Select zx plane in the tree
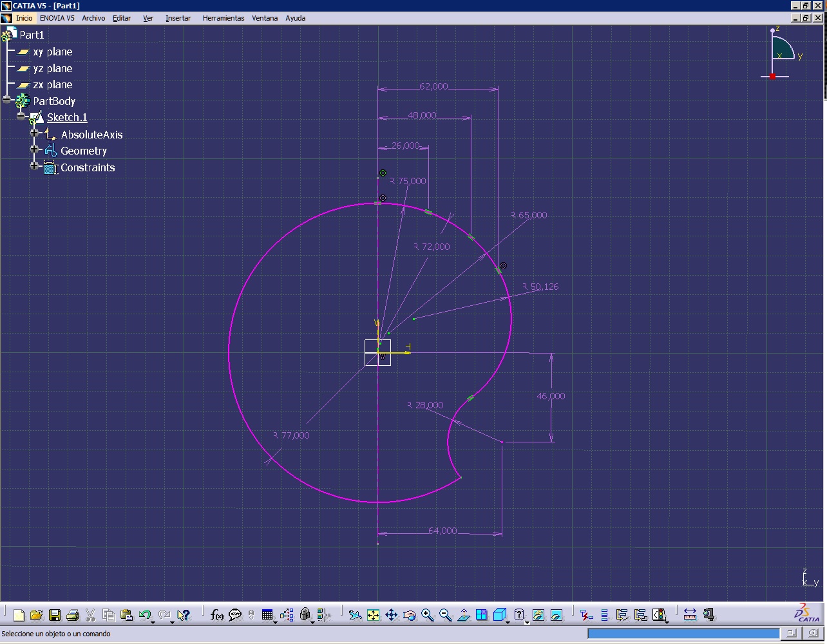 tap(53, 84)
